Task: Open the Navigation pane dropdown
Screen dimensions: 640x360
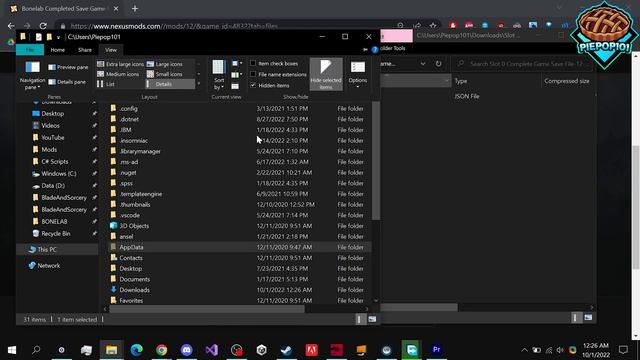Action: [32, 76]
